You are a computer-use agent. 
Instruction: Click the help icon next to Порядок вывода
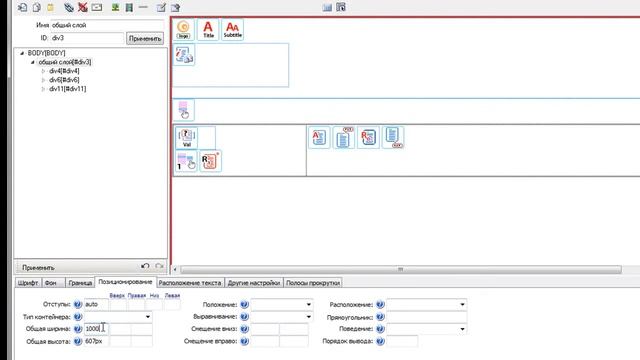click(x=380, y=341)
